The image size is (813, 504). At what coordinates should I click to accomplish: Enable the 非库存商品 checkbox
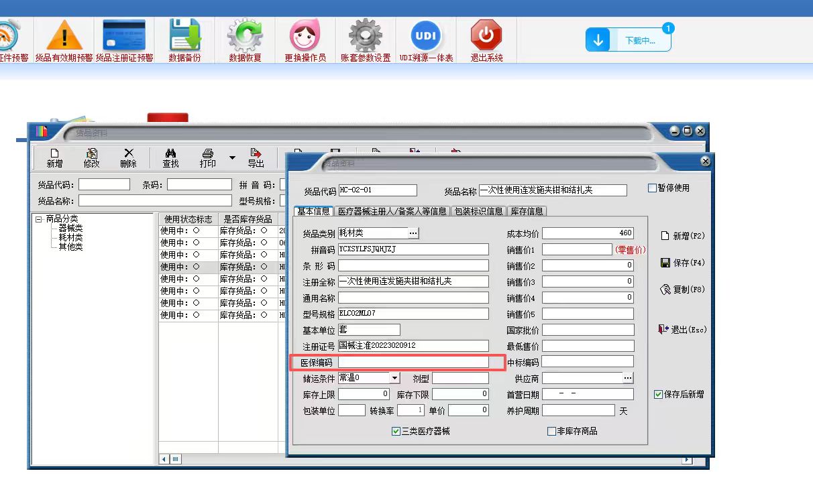click(x=552, y=432)
